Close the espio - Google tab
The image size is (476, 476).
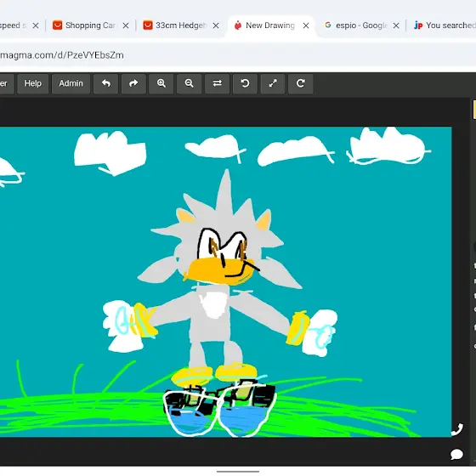point(396,25)
